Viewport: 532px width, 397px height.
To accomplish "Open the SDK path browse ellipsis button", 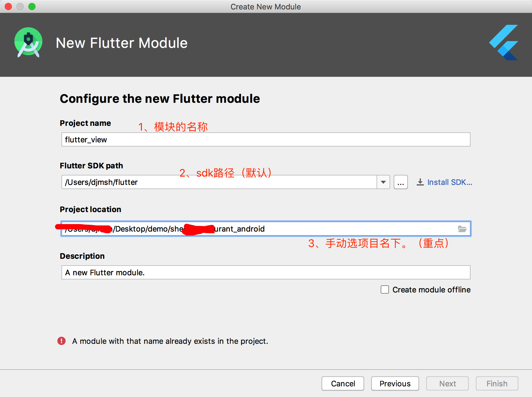I will [x=400, y=182].
